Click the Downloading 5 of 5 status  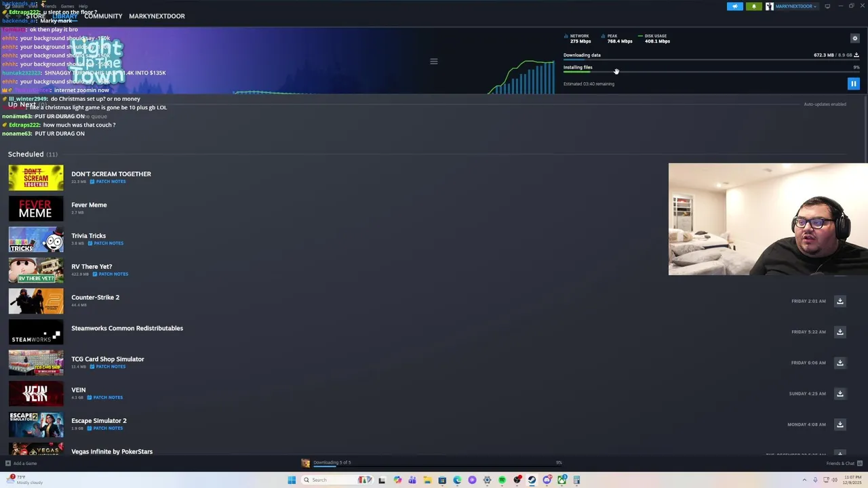pyautogui.click(x=332, y=462)
